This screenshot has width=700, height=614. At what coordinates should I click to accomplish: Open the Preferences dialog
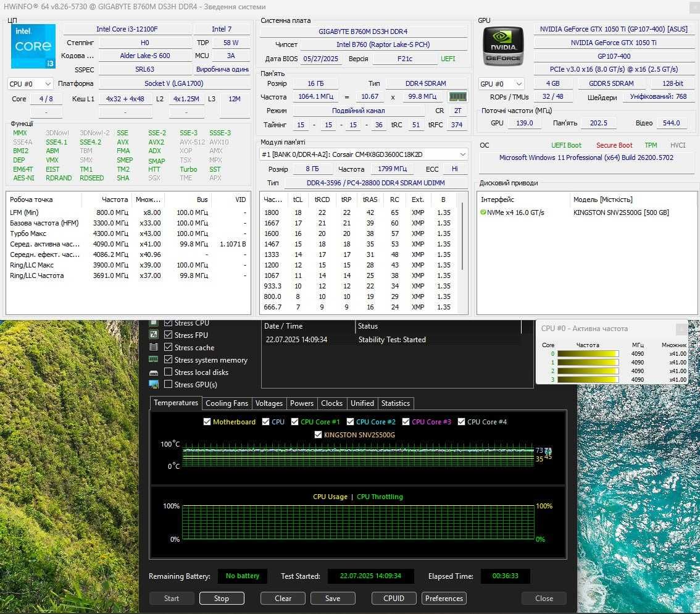pyautogui.click(x=444, y=599)
